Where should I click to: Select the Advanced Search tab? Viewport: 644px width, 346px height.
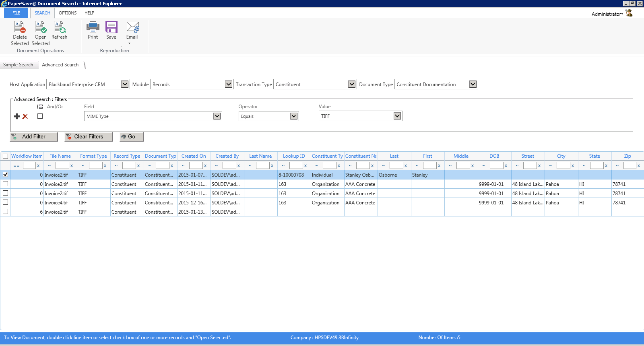[x=60, y=65]
